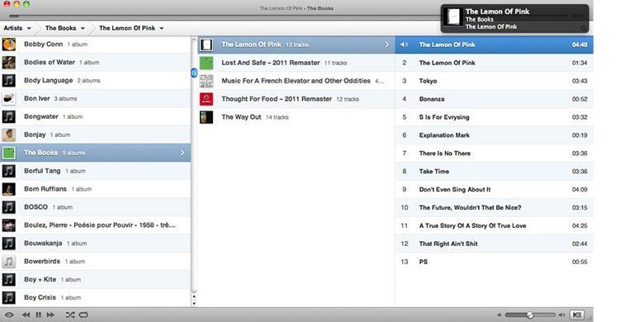Play track 9 Don't Even Sing About It
This screenshot has width=644, height=322.
(x=494, y=189)
